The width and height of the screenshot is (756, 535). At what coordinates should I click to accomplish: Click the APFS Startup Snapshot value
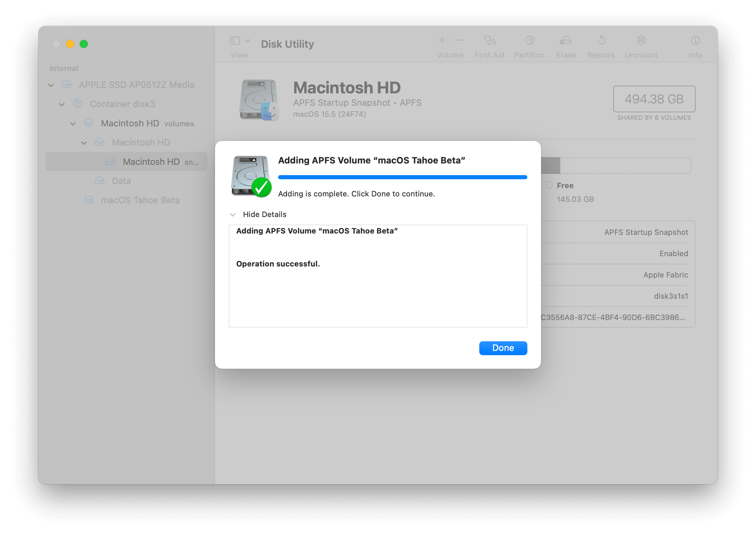pyautogui.click(x=646, y=232)
